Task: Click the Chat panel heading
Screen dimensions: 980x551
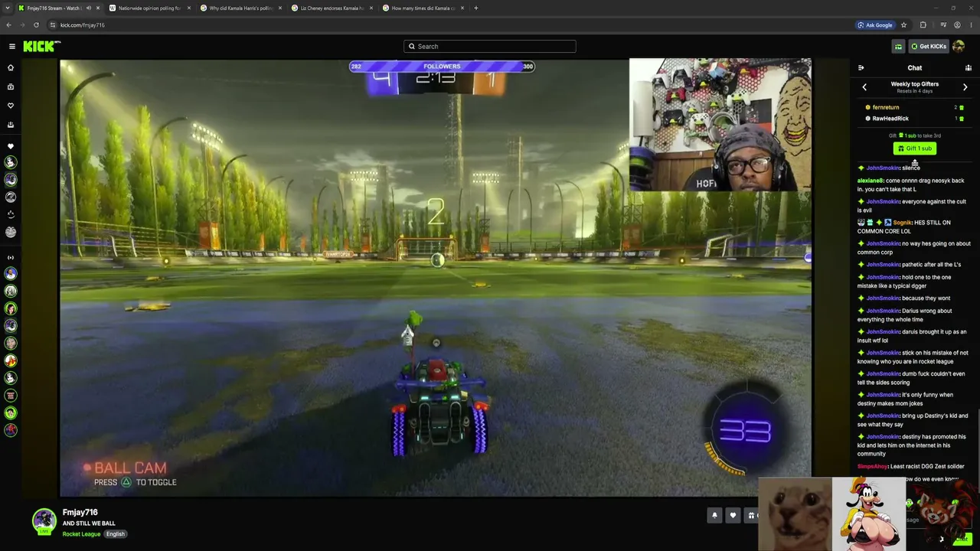Action: tap(915, 68)
